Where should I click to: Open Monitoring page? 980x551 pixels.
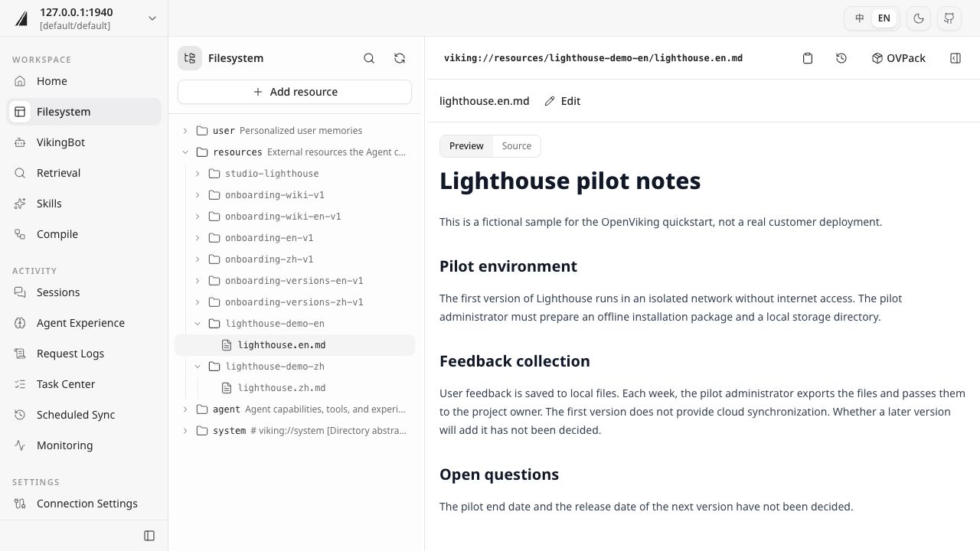click(x=84, y=445)
